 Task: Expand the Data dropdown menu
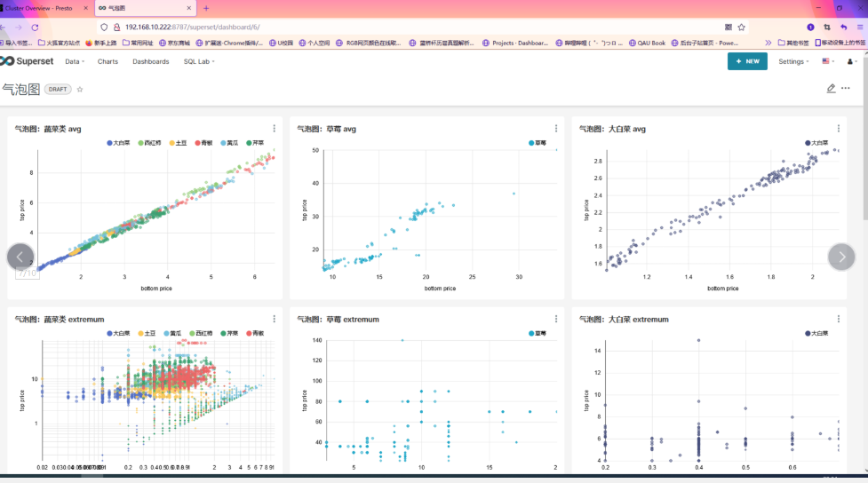coord(76,61)
